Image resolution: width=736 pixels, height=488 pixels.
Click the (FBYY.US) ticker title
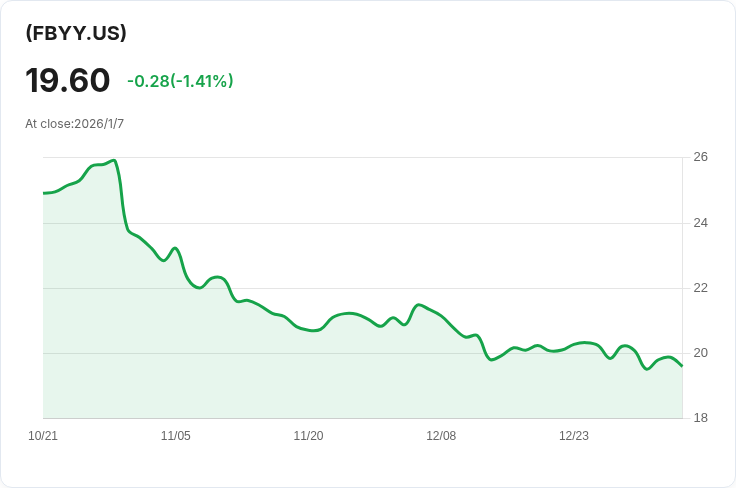76,33
